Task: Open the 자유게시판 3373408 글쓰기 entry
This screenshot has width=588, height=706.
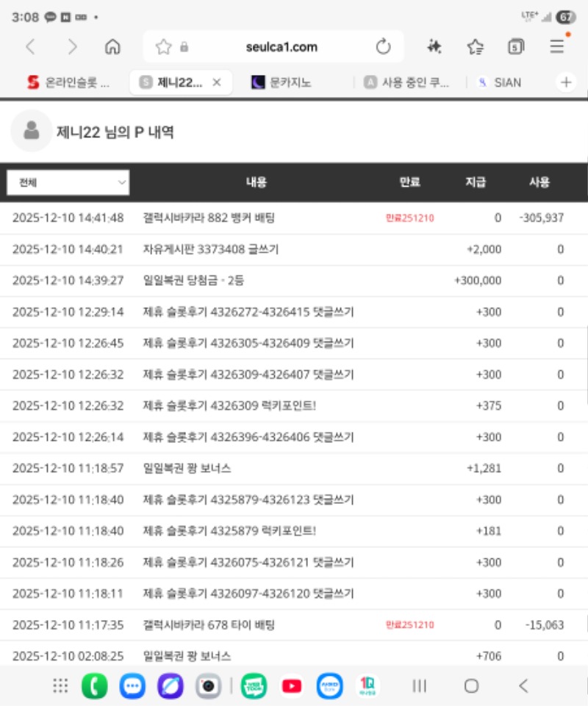Action: (211, 249)
